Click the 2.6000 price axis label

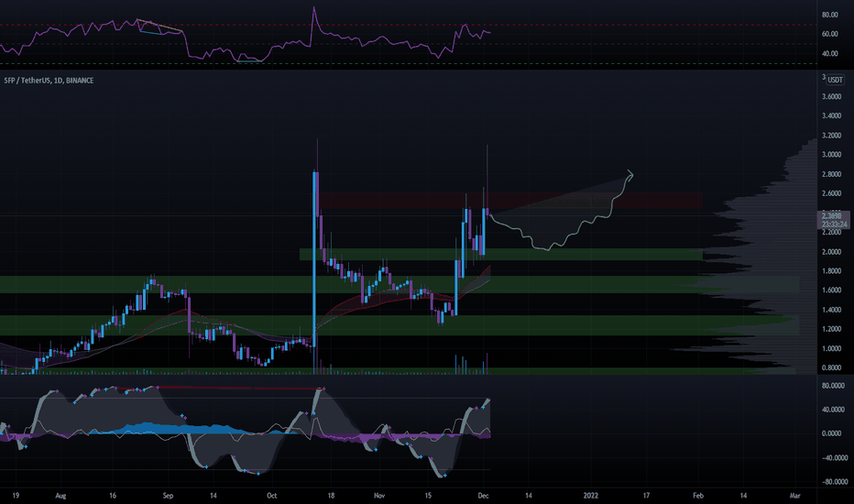point(831,193)
